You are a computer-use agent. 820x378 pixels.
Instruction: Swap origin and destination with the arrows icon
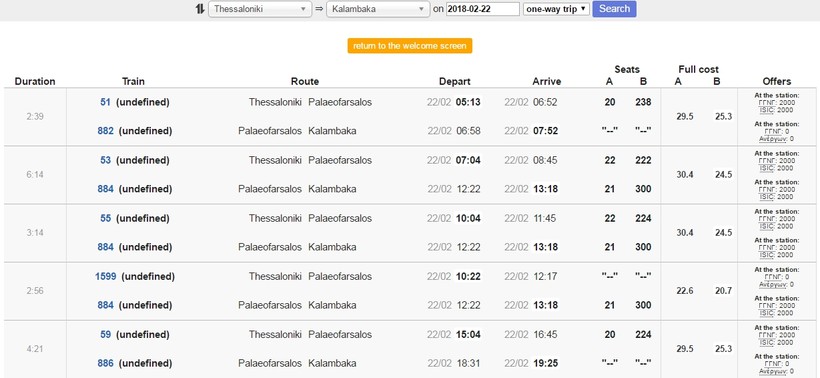tap(200, 9)
